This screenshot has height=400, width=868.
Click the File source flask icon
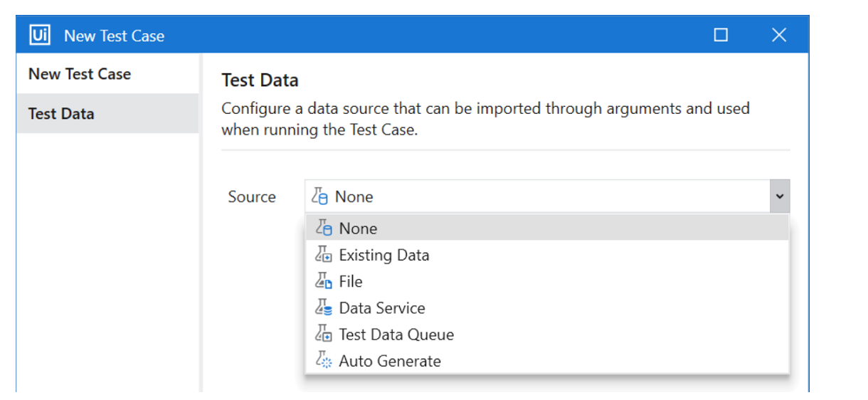coord(323,281)
